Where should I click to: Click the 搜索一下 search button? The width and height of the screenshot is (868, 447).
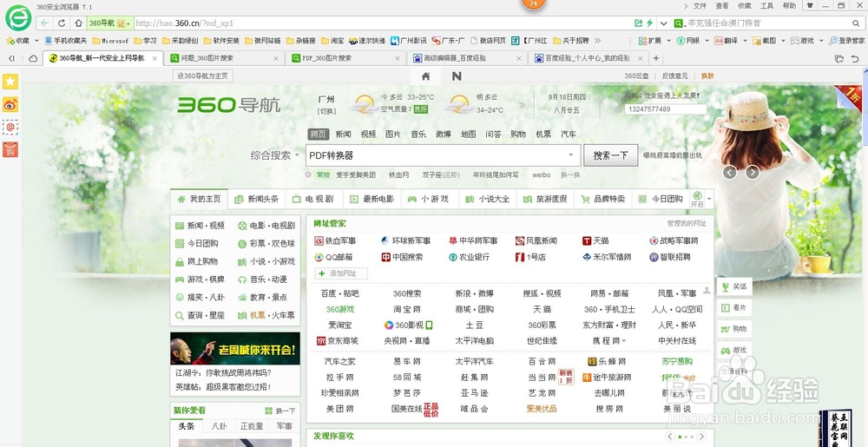tap(610, 155)
